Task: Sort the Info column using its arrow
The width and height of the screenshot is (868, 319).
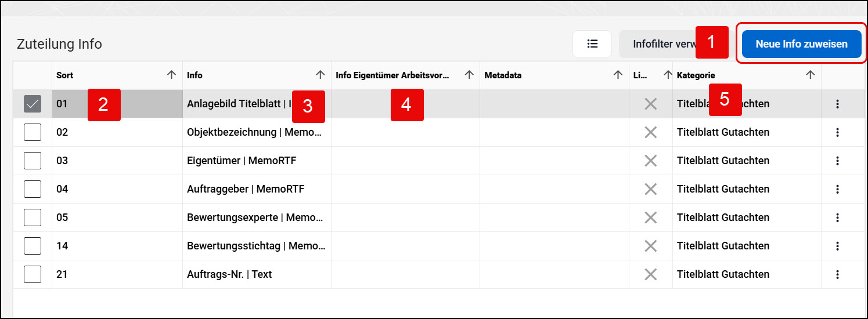Action: tap(320, 75)
